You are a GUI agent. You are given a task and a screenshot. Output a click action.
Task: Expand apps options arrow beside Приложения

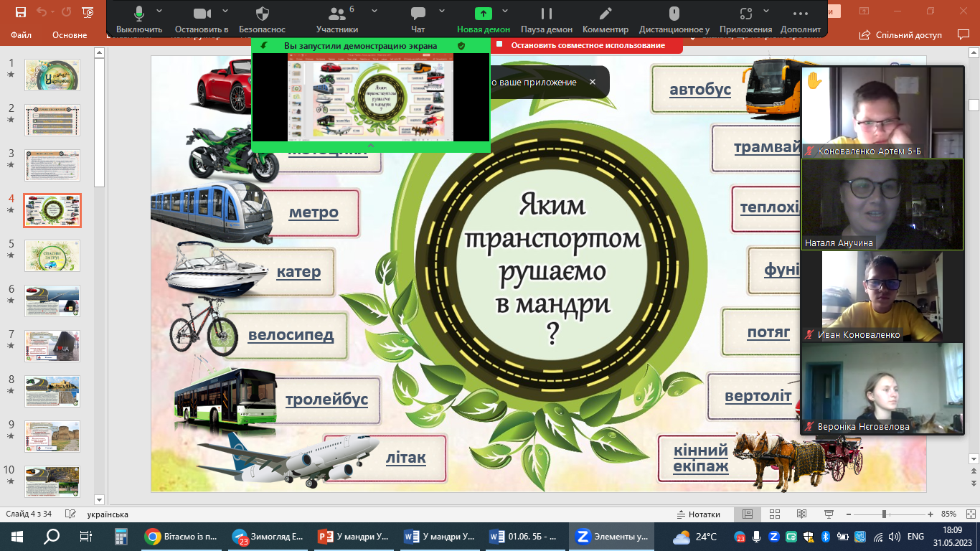pos(766,11)
